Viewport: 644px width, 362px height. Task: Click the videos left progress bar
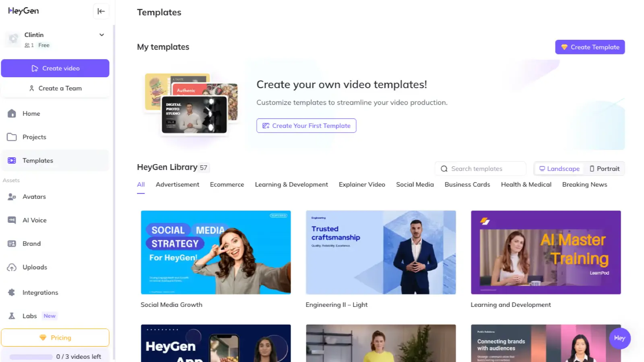(x=31, y=357)
